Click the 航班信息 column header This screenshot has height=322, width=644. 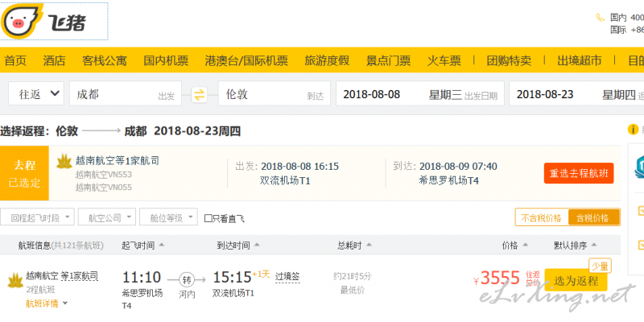(x=61, y=246)
